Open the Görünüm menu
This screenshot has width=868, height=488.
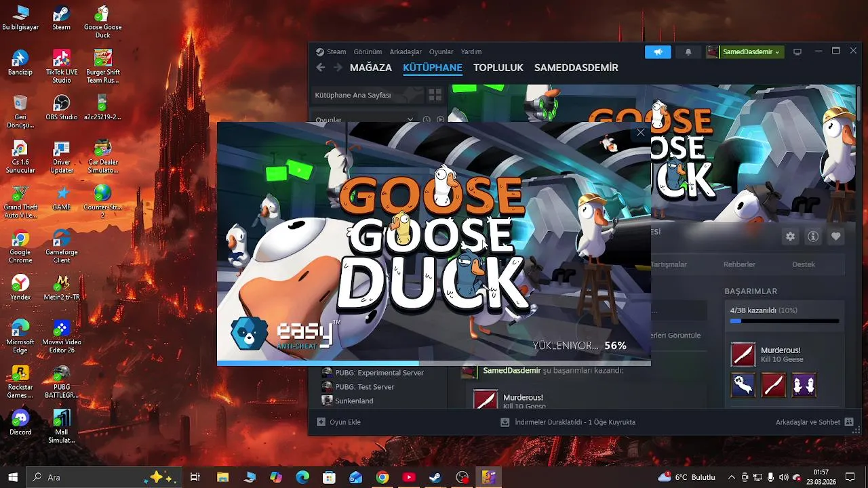[x=368, y=52]
